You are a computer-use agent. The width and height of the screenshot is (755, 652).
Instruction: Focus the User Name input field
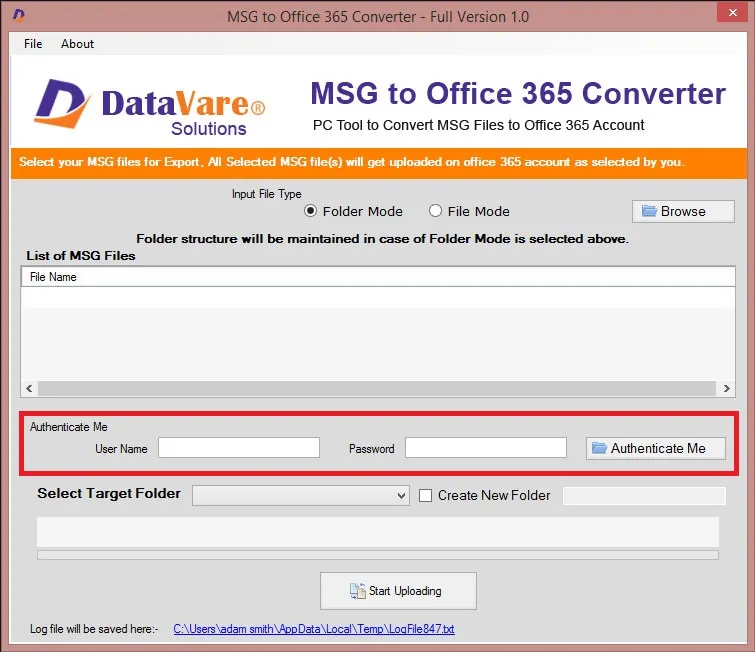(x=239, y=448)
